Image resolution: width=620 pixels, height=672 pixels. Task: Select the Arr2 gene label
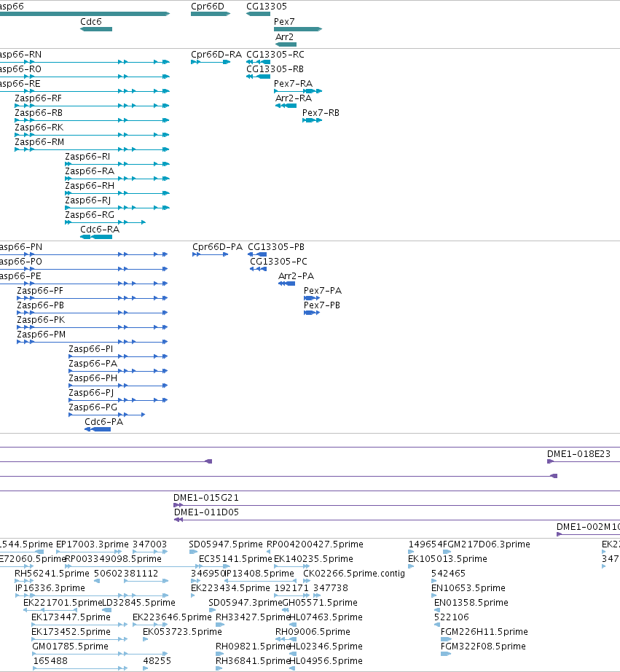284,37
